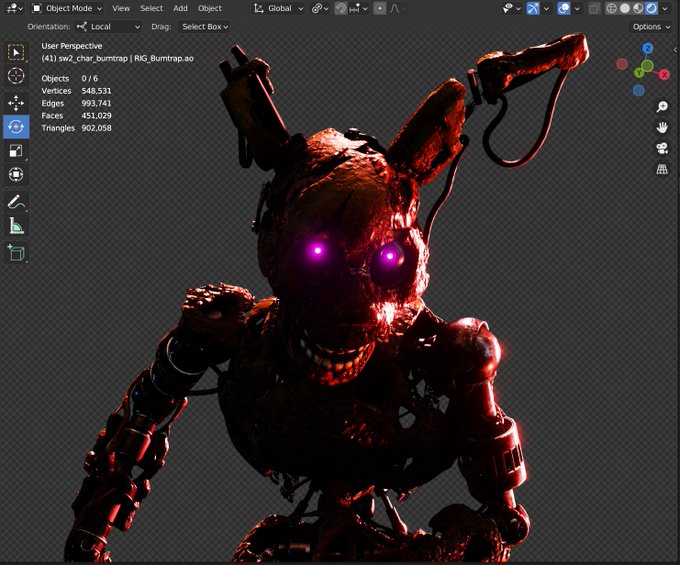Open the Object menu
680x565 pixels.
coord(209,8)
